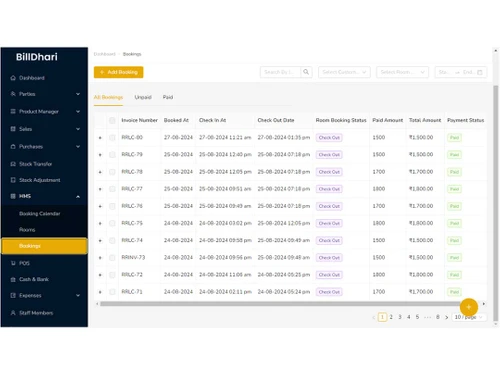500x375 pixels.
Task: Click Paid status tag for RRLC-79
Action: tap(454, 155)
